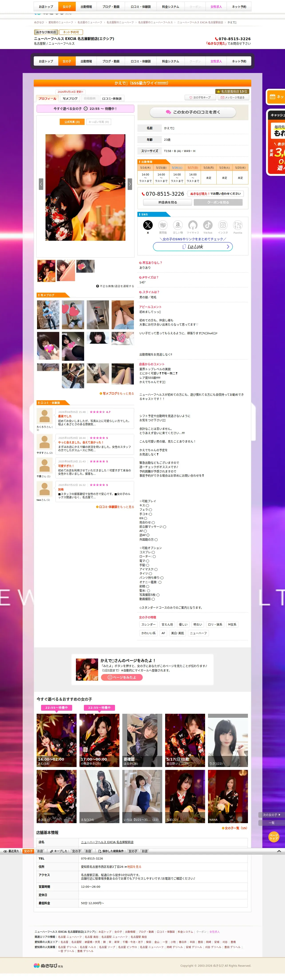This screenshot has height=980, width=285.
Task: Click the 甘えん坊 feature tag
Action: tap(167, 625)
